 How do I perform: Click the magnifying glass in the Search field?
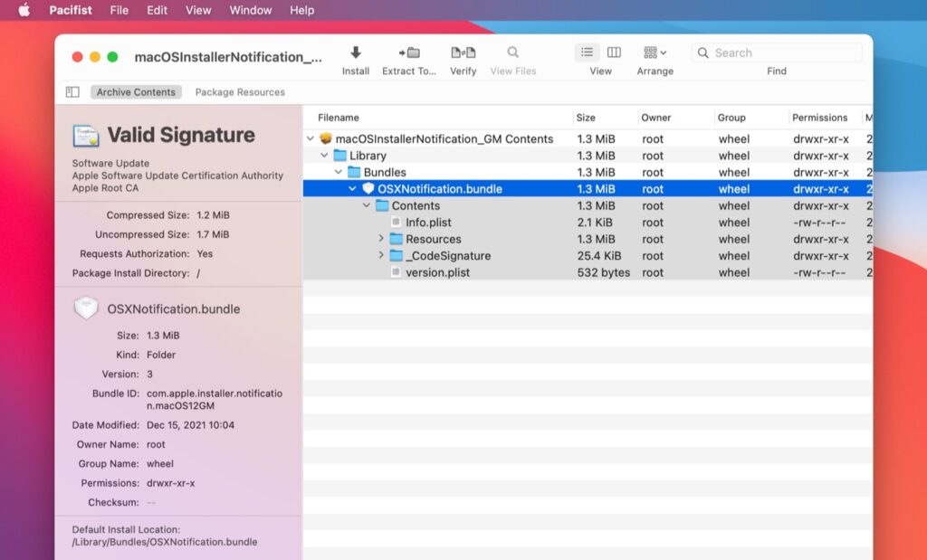tap(702, 52)
